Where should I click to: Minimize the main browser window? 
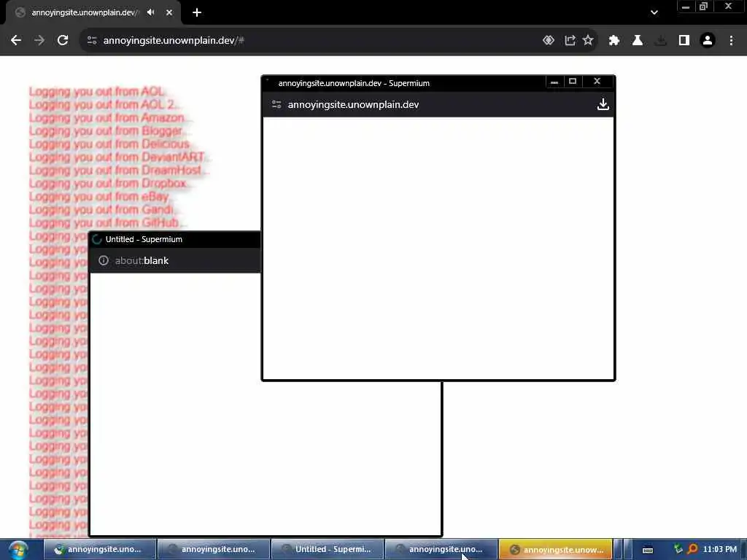click(686, 7)
